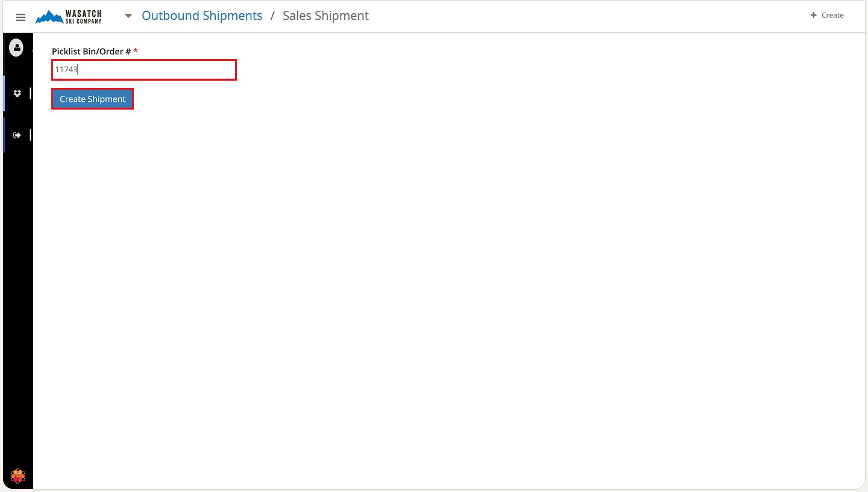Click the Create text in header

coord(832,15)
